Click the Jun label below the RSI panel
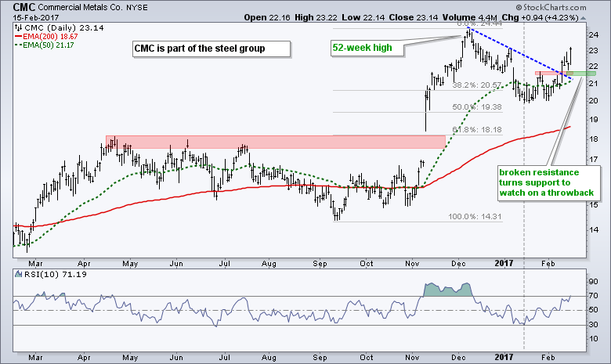The image size is (611, 364). (x=176, y=358)
